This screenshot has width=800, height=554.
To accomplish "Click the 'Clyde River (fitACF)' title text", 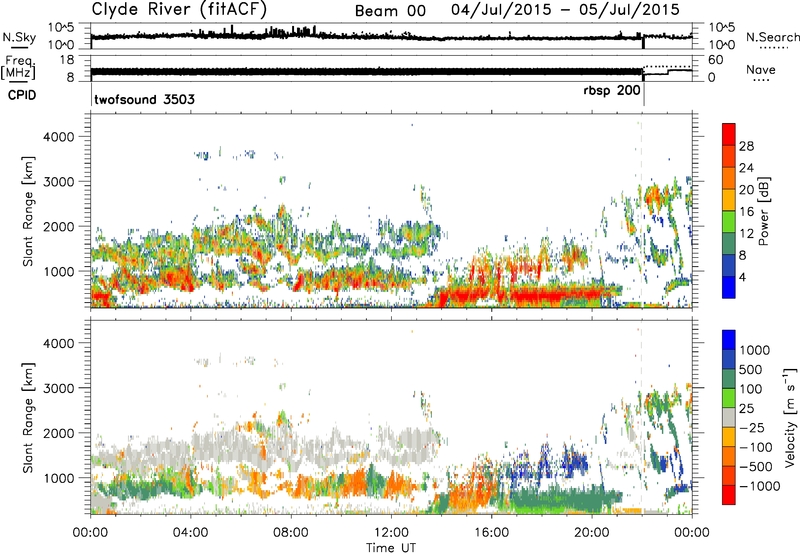I will point(179,9).
